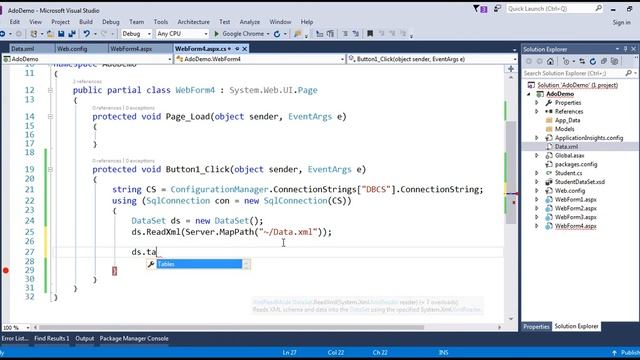The height and width of the screenshot is (360, 640).
Task: Click the Home icon in Solution Explorer
Action: [x=550, y=62]
